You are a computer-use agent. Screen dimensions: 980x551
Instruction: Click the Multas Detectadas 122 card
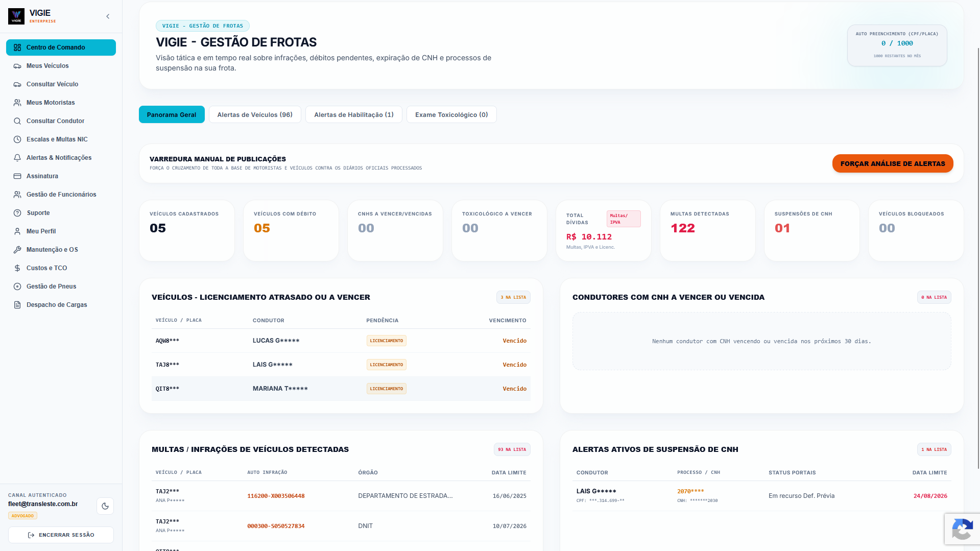coord(708,230)
